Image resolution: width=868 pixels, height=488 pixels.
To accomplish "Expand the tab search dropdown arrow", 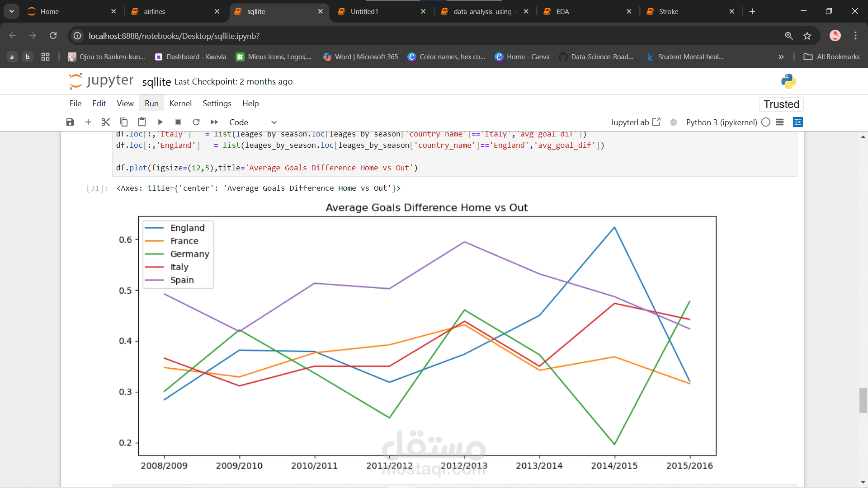I will point(11,11).
